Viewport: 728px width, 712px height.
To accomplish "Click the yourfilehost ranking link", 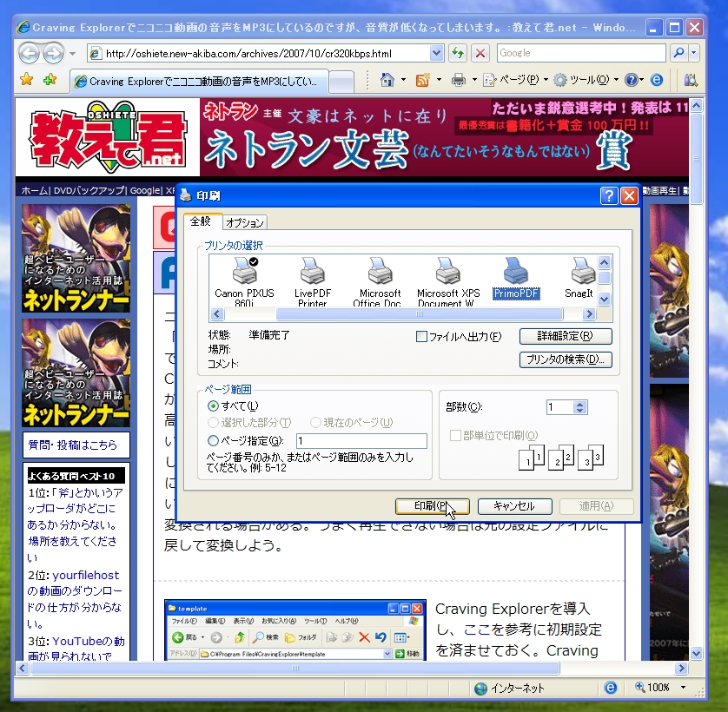I will 85,575.
